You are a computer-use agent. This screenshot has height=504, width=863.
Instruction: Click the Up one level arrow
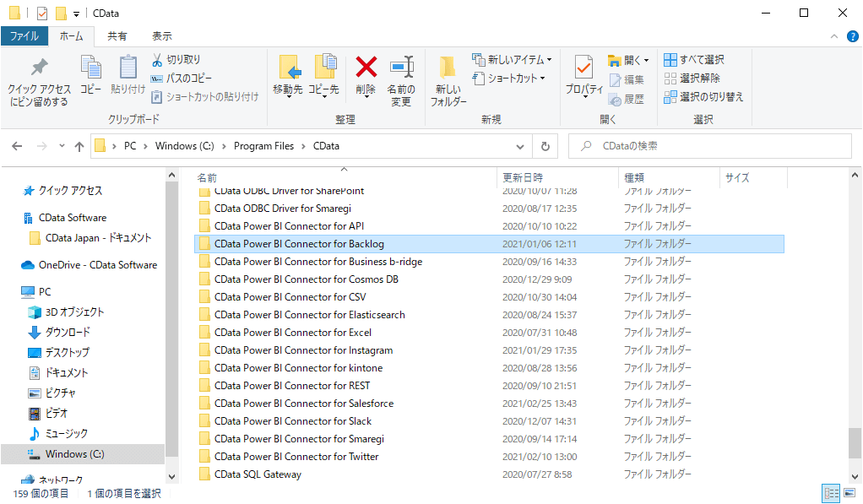pos(79,146)
